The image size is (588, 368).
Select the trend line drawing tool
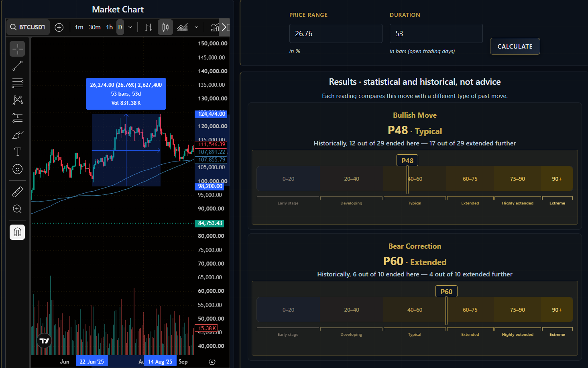click(17, 66)
